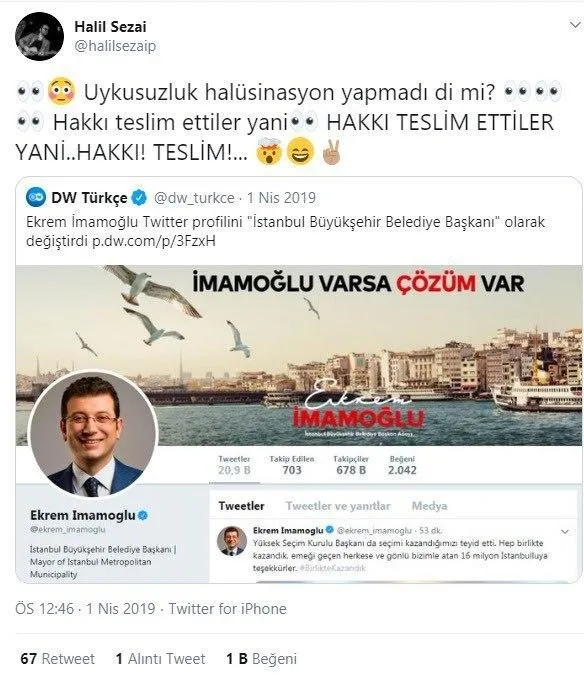Image resolution: width=584 pixels, height=681 pixels.
Task: Open the Twitter for iPhone source link
Action: pos(228,609)
